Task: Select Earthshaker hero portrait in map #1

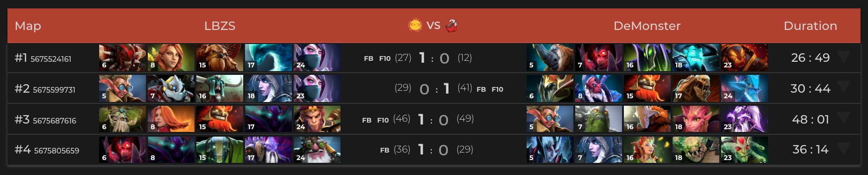Action: tap(220, 58)
